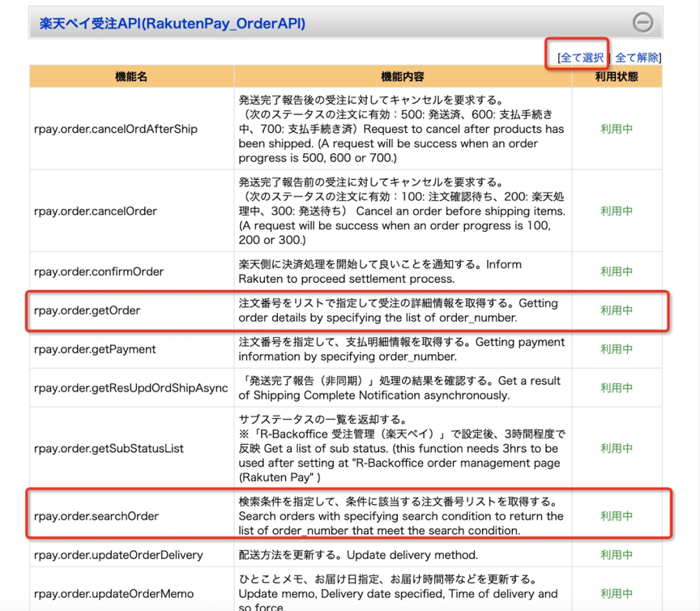Toggle 利用中 status for rpay.order.getOrder
The image size is (700, 611).
point(617,310)
